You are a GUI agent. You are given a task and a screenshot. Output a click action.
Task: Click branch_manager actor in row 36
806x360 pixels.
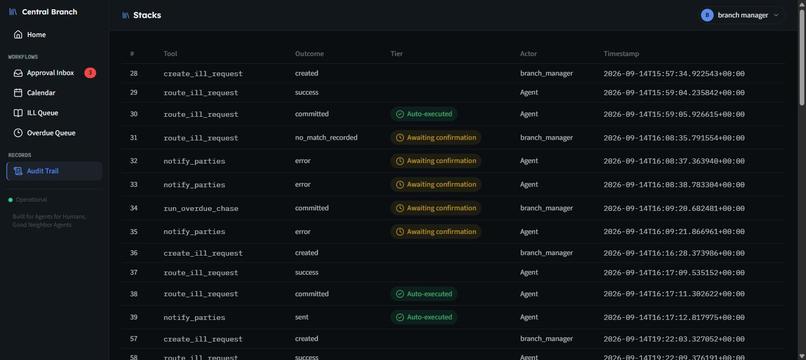[546, 253]
